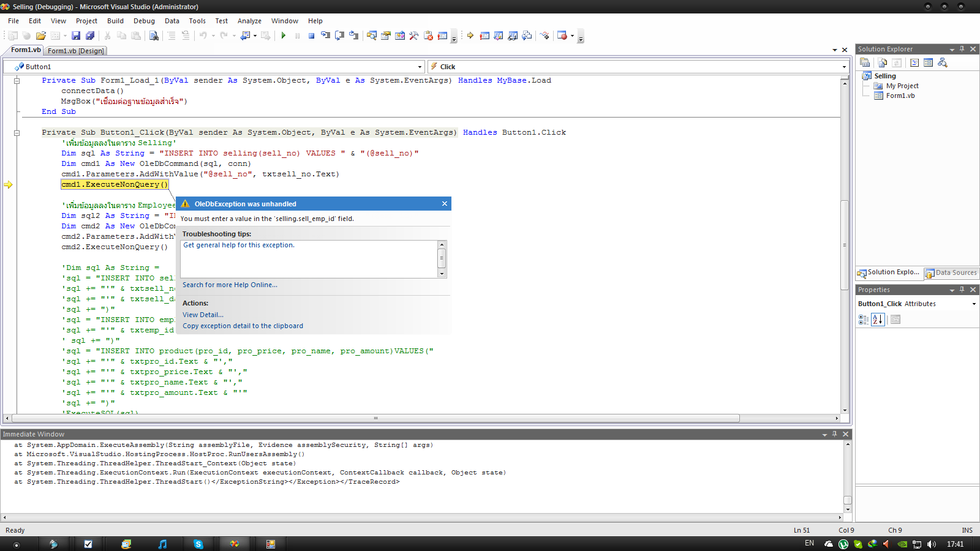The image size is (980, 551).
Task: Switch to the Form1.vb [Design] tab
Action: click(x=76, y=51)
